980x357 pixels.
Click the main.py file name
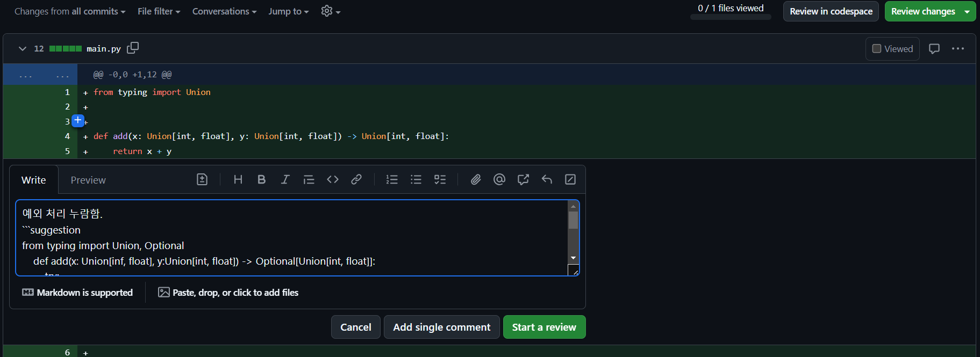click(x=104, y=48)
